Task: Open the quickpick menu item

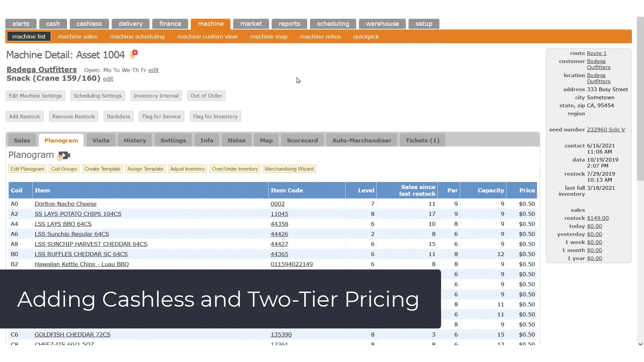Action: click(366, 36)
